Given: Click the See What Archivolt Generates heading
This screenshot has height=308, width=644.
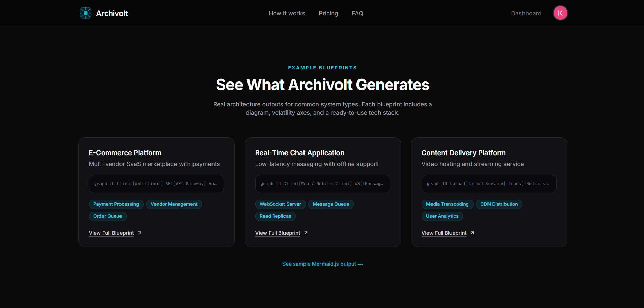Looking at the screenshot, I should click(323, 85).
